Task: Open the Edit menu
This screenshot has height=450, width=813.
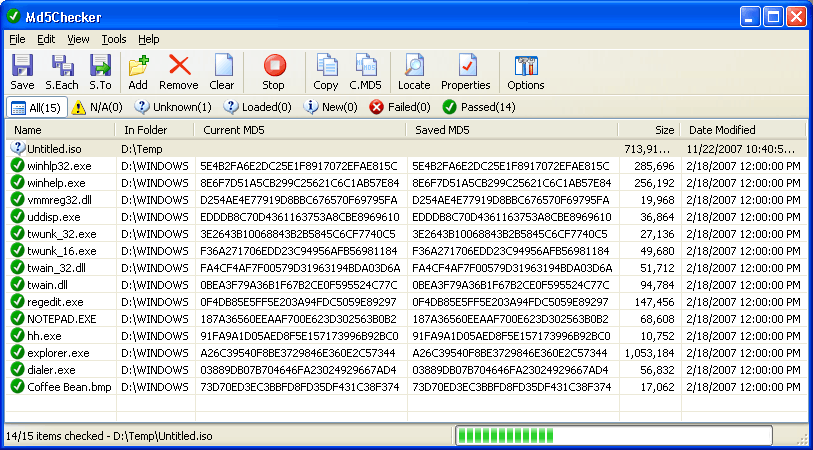Action: pyautogui.click(x=46, y=39)
